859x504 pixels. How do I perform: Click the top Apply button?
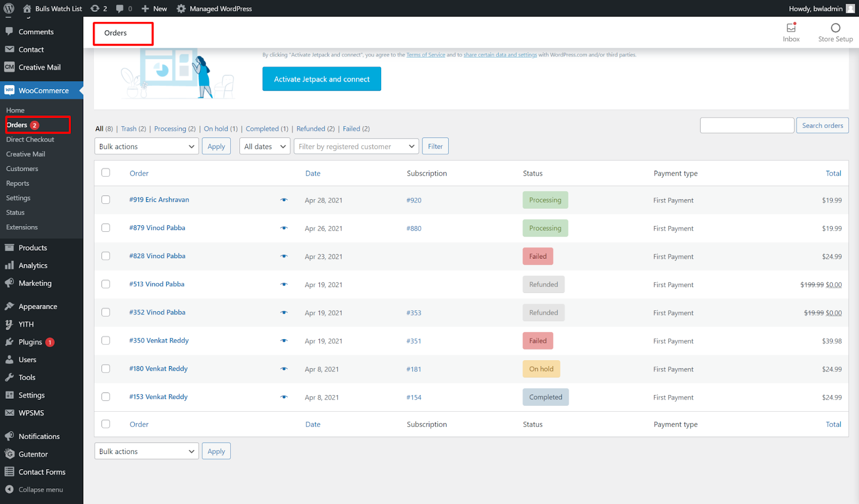216,147
